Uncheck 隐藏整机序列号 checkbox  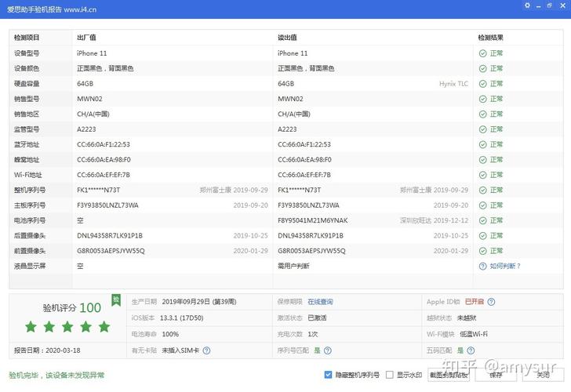pyautogui.click(x=328, y=375)
